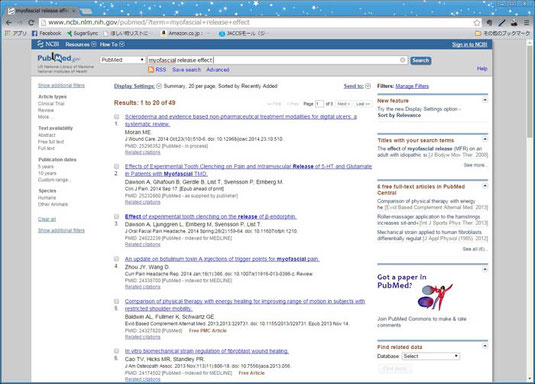This screenshot has width=535, height=384.
Task: Open the other bookmarks folder
Action: (503, 33)
